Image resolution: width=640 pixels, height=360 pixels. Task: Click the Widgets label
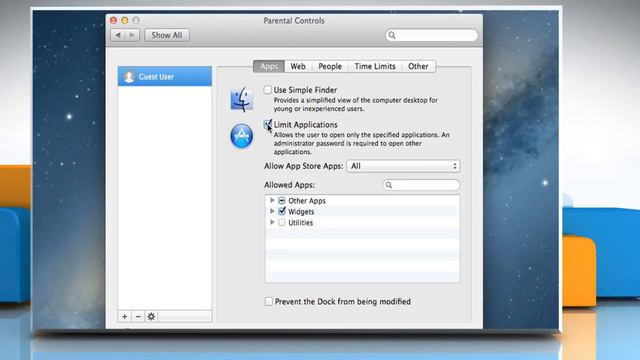301,211
